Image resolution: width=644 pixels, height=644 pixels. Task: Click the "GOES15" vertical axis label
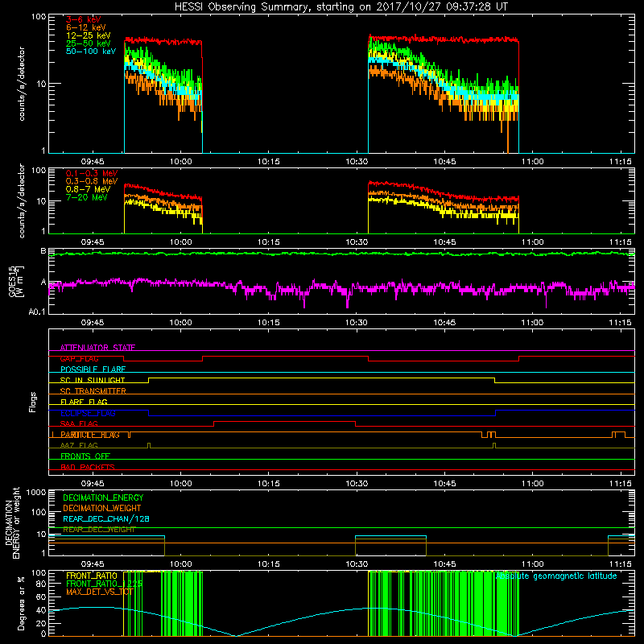pos(12,281)
